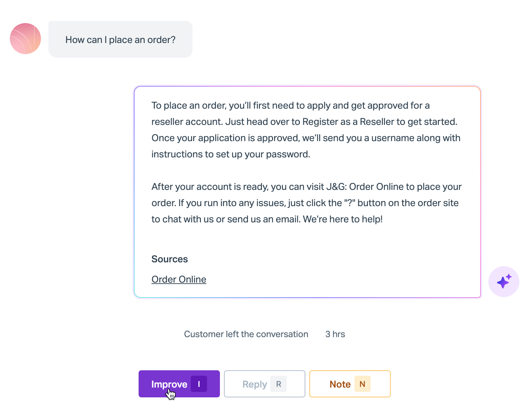The image size is (532, 417).
Task: Click the Improve button
Action: tap(179, 384)
